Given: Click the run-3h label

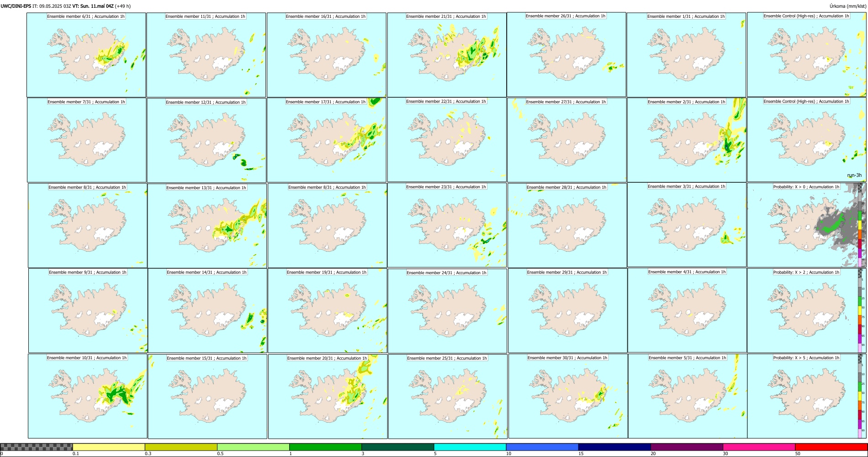Looking at the screenshot, I should 854,175.
